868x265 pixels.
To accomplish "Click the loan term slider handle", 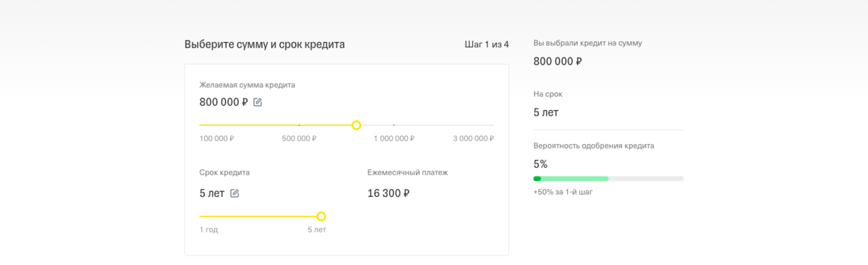I will (x=321, y=216).
